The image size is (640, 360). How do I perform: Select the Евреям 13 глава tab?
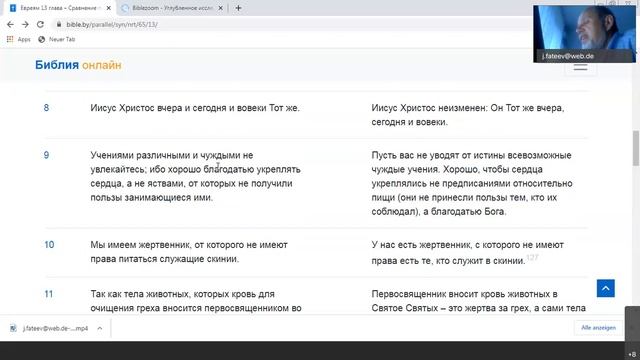pyautogui.click(x=59, y=8)
